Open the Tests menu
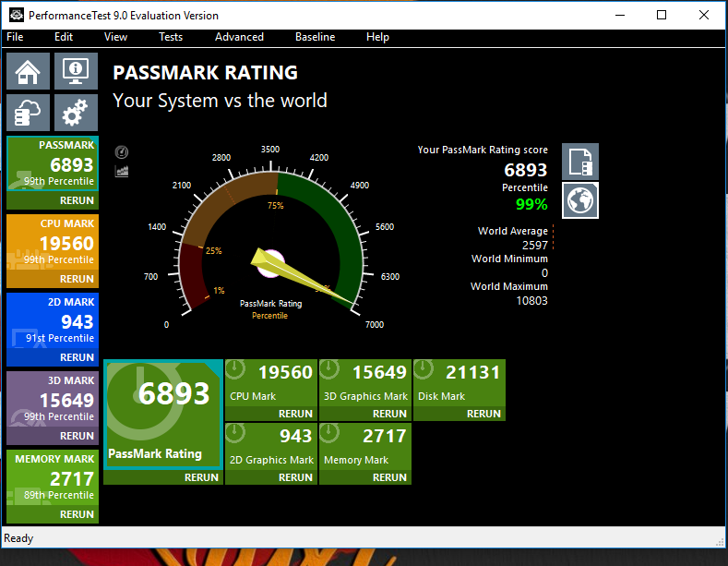 click(171, 37)
